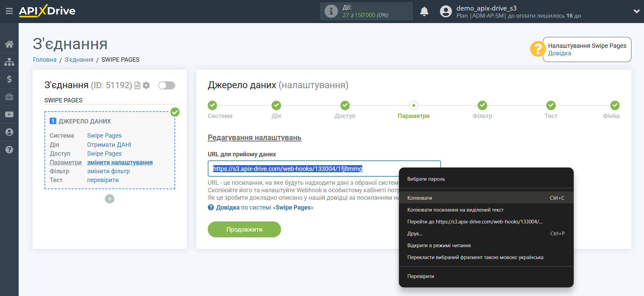The width and height of the screenshot is (644, 296).
Task: Click the ApiX-Drive logo
Action: (x=47, y=11)
